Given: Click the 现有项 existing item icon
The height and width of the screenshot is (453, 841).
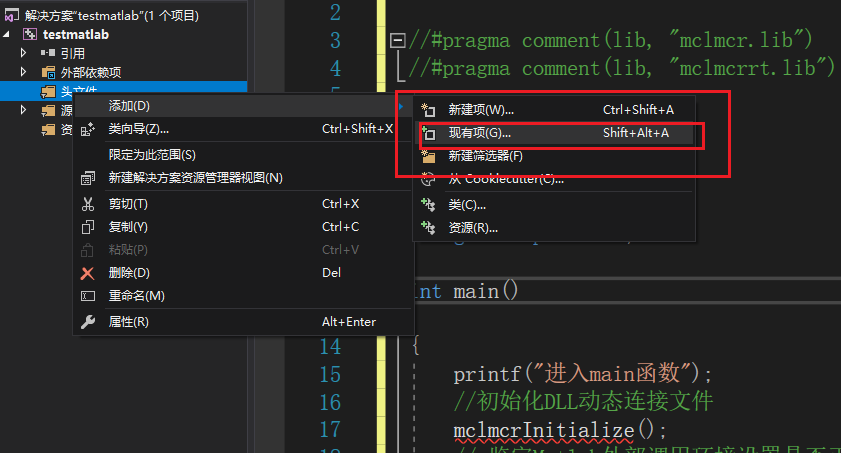Looking at the screenshot, I should coord(428,133).
